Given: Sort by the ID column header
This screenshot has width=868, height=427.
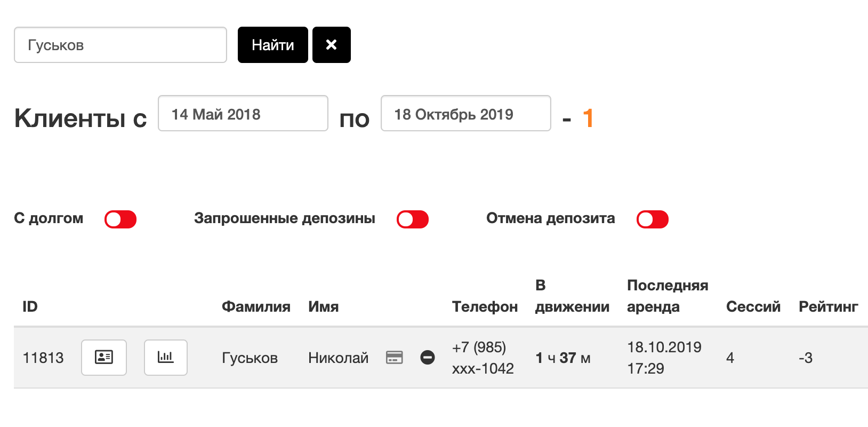Looking at the screenshot, I should 30,306.
